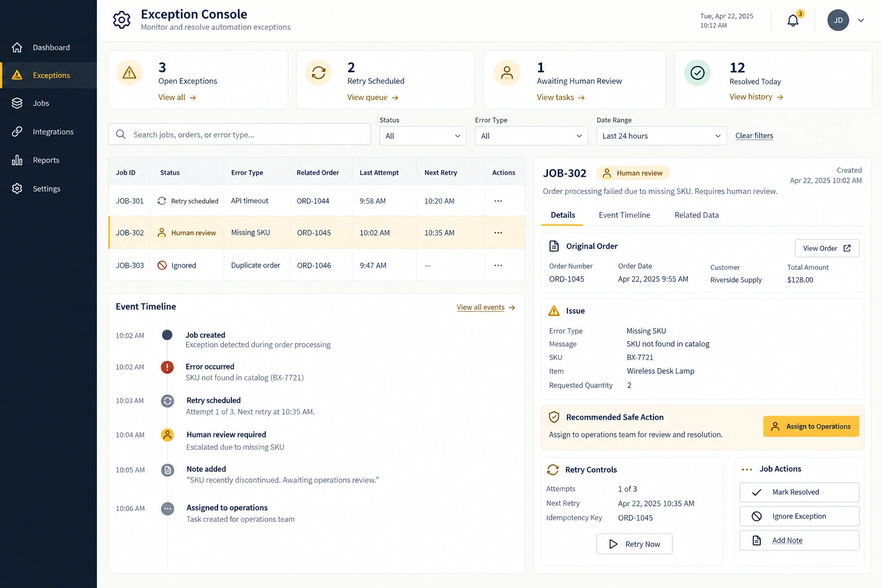Screen dimensions: 882x588
Task: Open the notifications bell
Action: [793, 20]
